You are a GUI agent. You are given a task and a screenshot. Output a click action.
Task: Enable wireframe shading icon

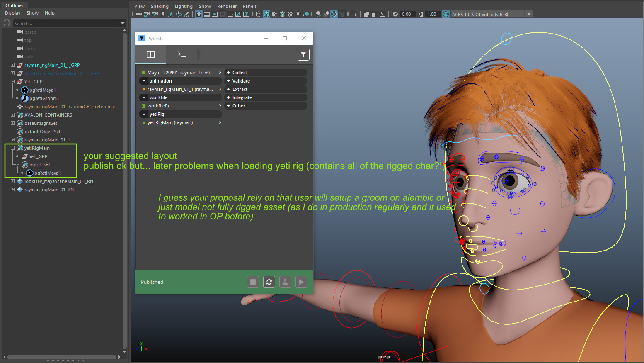(x=259, y=14)
